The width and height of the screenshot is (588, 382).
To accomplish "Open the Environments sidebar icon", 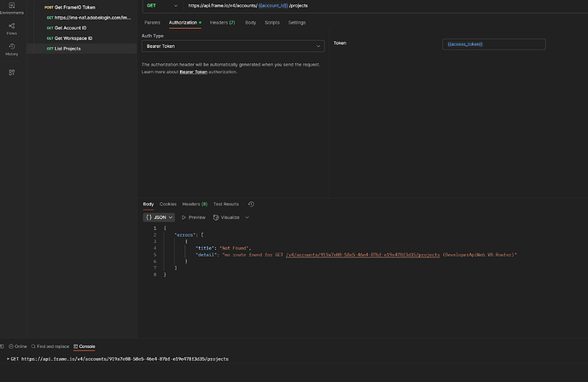I will 11,8.
